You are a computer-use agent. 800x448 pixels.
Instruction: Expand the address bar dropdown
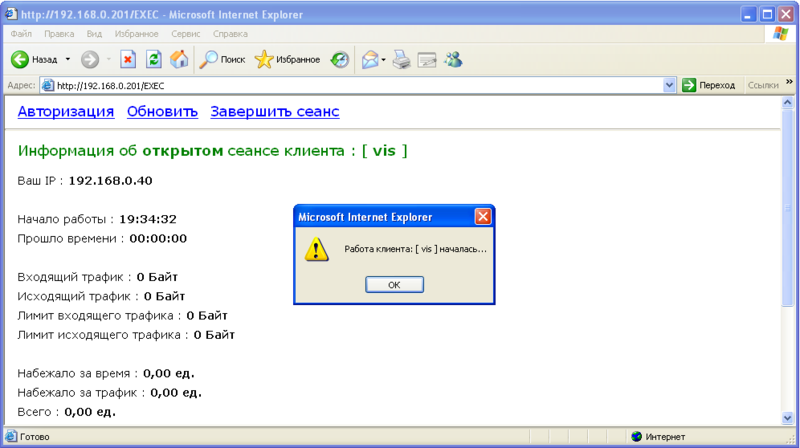669,85
